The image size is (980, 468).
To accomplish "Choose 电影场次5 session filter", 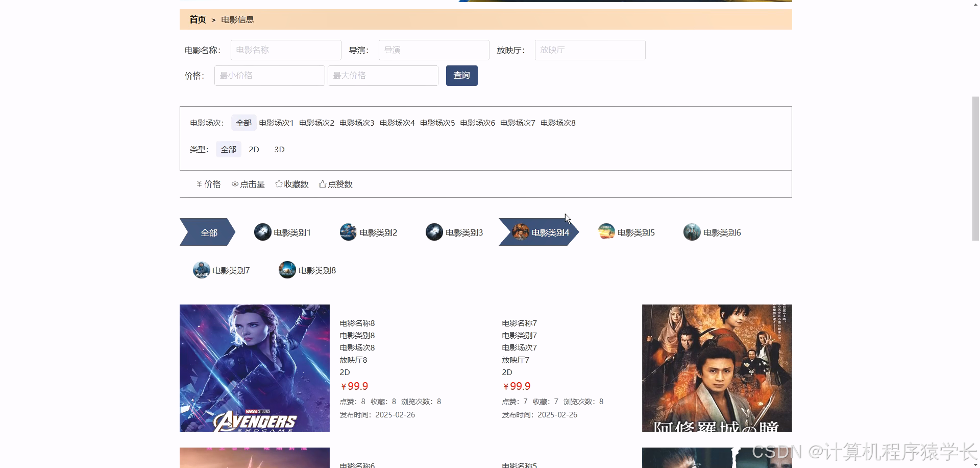I will 437,123.
